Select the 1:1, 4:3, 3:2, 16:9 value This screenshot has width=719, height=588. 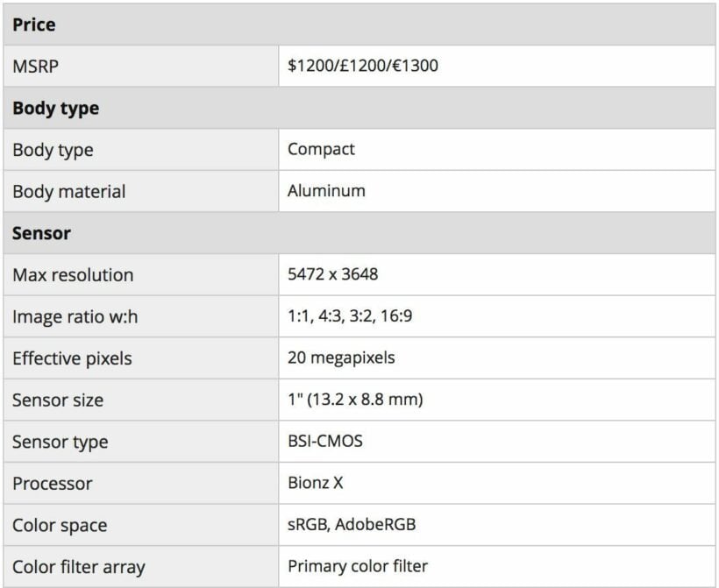[x=350, y=316]
